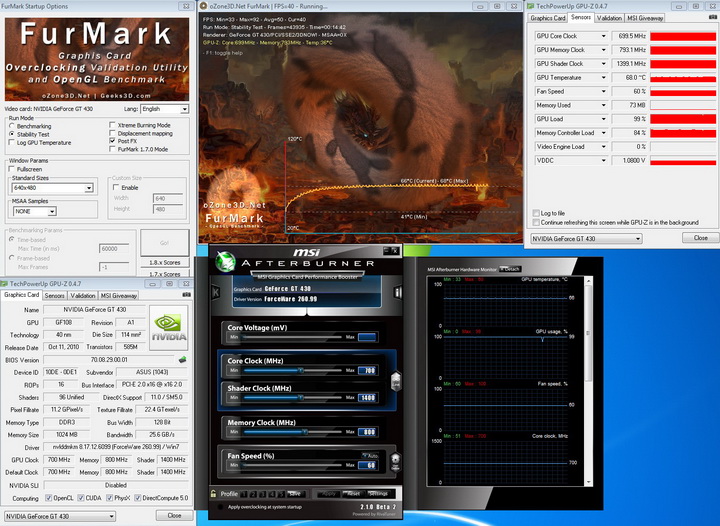Enable FurMark 1.7.0 Mode checkbox
Image resolution: width=720 pixels, height=526 pixels.
pyautogui.click(x=112, y=149)
